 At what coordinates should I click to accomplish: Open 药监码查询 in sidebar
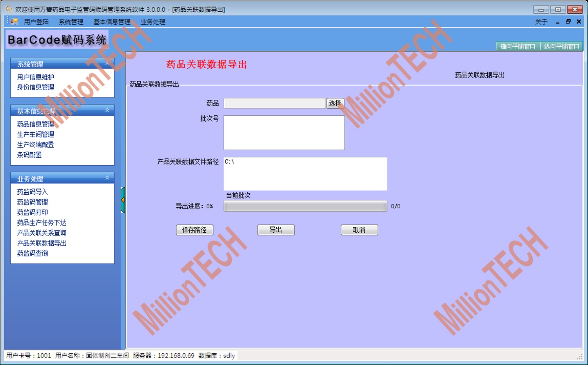pyautogui.click(x=33, y=253)
